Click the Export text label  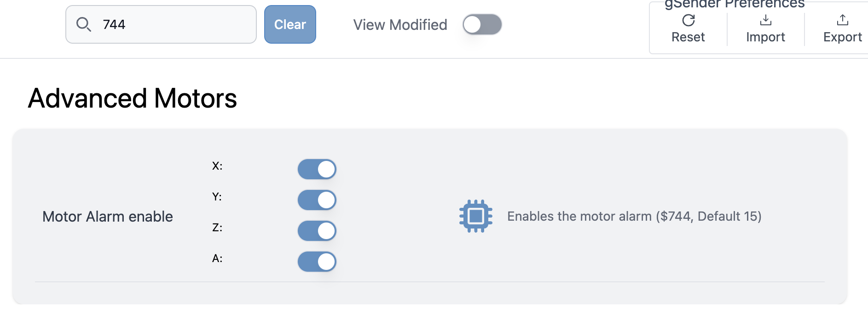(x=843, y=37)
